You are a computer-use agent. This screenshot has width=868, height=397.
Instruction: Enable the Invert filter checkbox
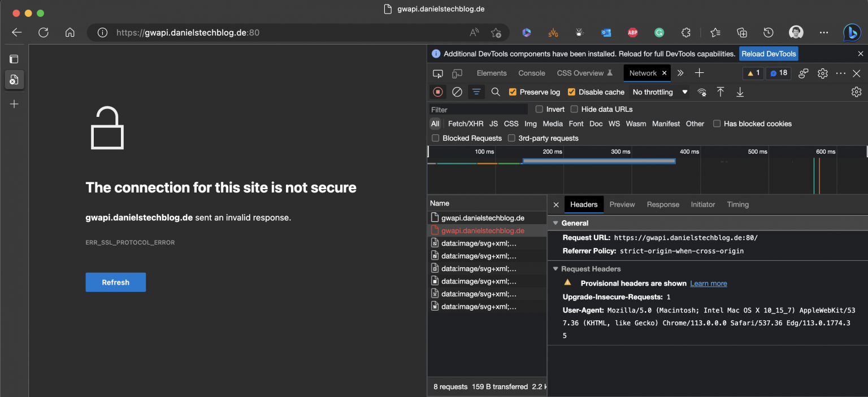tap(539, 109)
